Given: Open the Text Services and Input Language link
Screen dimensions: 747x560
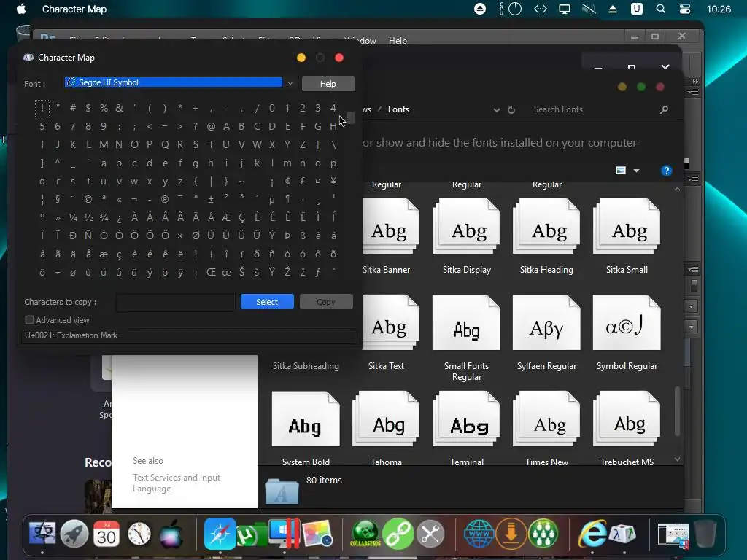Looking at the screenshot, I should click(x=177, y=483).
